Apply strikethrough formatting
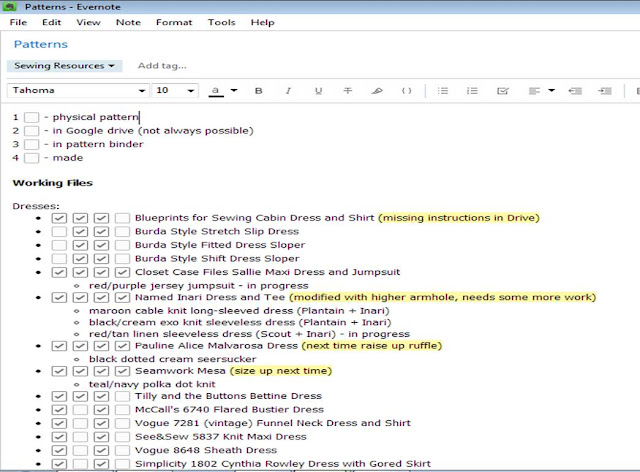 point(348,91)
